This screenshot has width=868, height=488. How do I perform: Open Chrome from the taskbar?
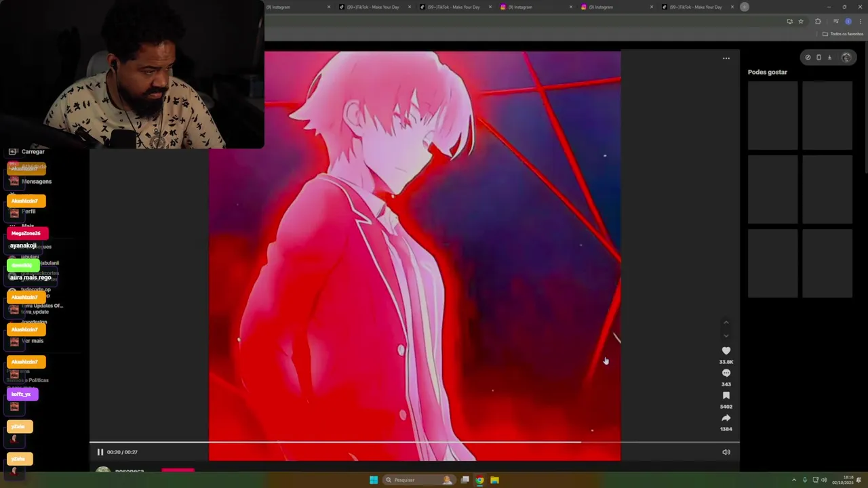click(x=479, y=480)
